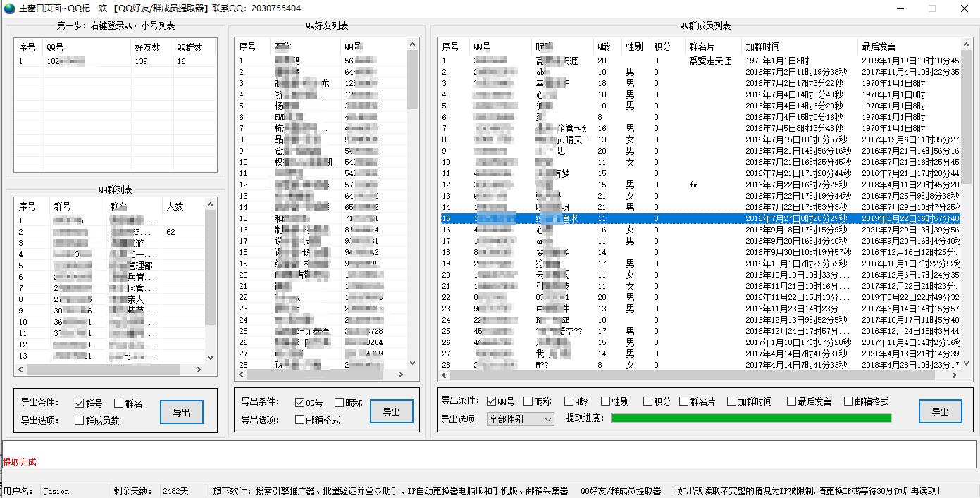Image resolution: width=980 pixels, height=498 pixels.
Task: Click the 人数 column header in group list
Action: click(182, 206)
